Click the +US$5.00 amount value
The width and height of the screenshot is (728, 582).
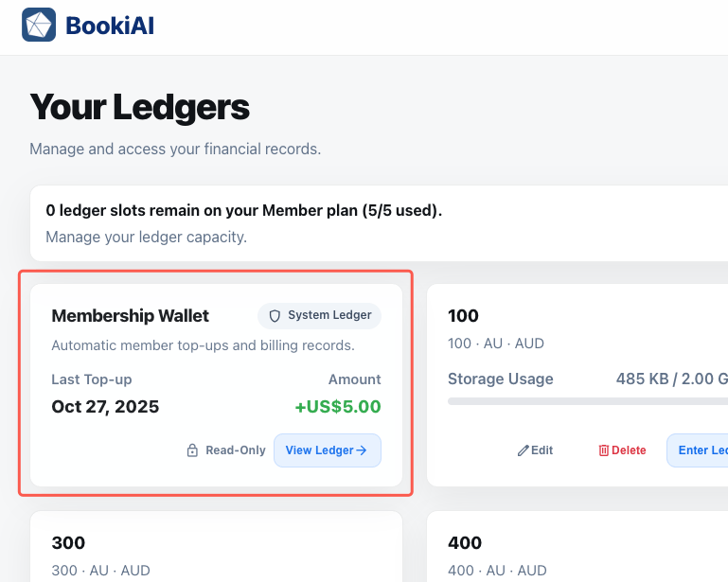click(338, 407)
